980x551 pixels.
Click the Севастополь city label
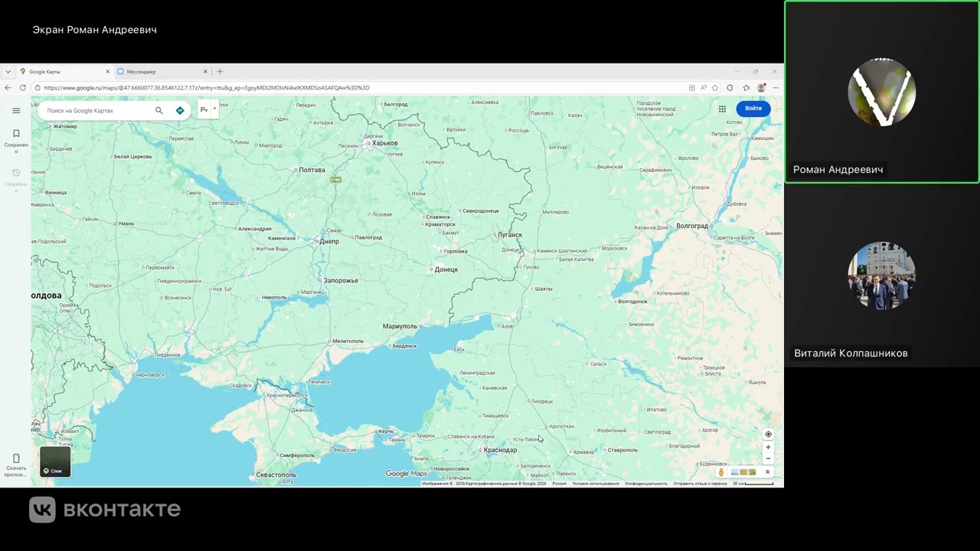pos(276,474)
